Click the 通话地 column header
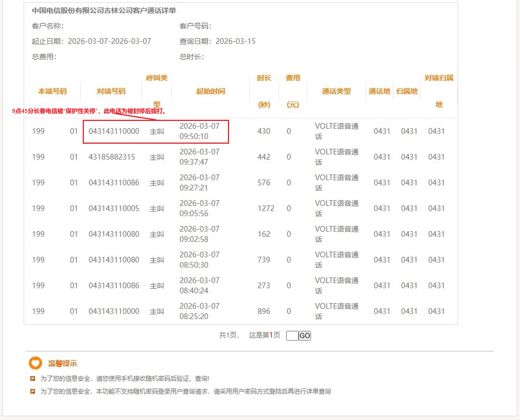Screen dimensions: 520x420 pos(379,91)
